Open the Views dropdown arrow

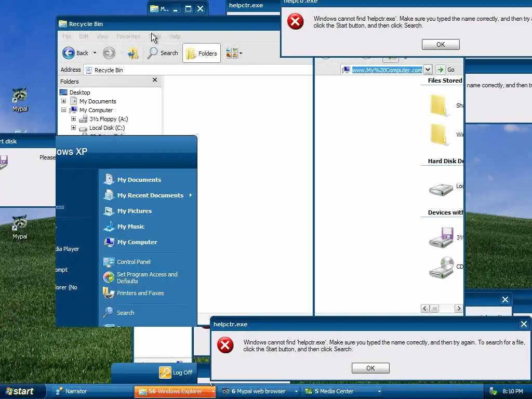pyautogui.click(x=241, y=54)
